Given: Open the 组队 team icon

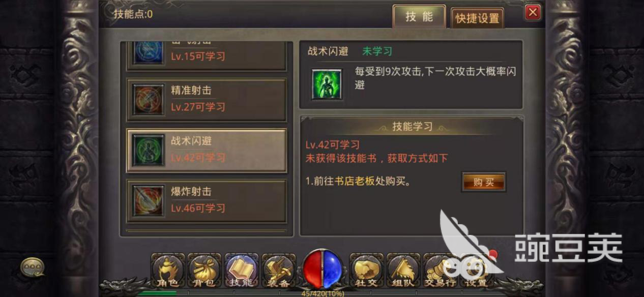Looking at the screenshot, I should point(403,271).
